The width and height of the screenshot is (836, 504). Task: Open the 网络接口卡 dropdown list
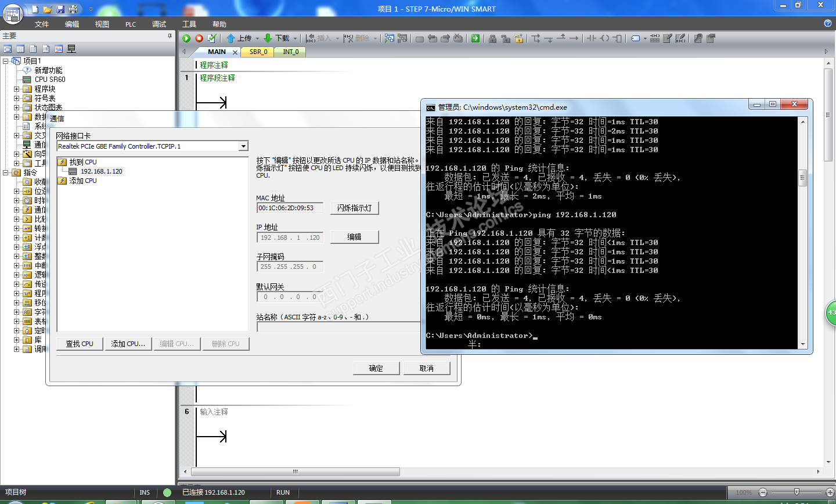point(244,146)
